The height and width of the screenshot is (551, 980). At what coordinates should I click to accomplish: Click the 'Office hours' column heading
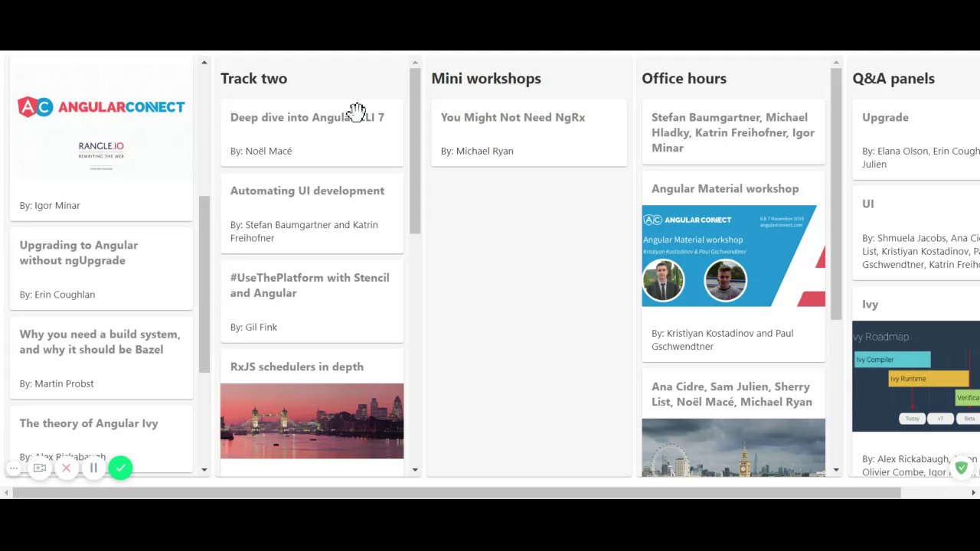coord(684,78)
